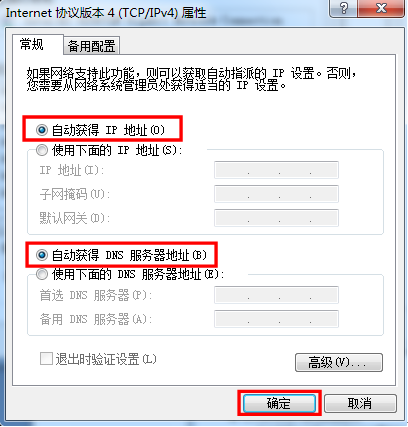This screenshot has width=408, height=427.
Task: Open the 备用配置 tab
Action: point(91,46)
